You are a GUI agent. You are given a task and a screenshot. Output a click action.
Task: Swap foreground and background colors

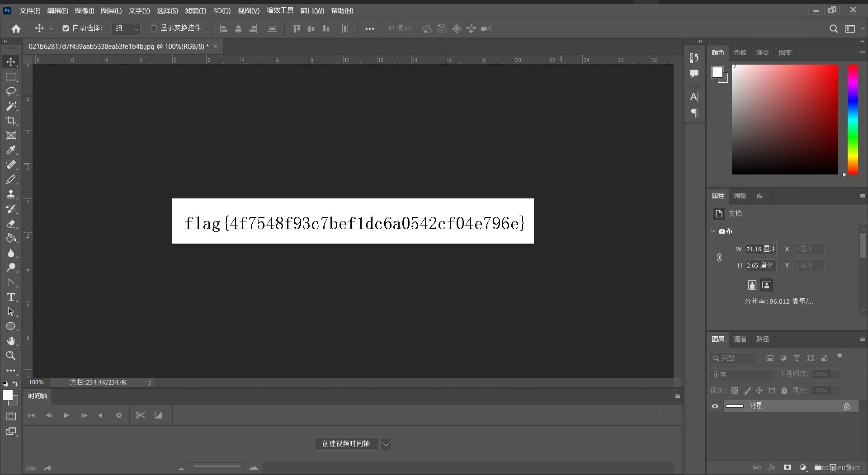[15, 383]
